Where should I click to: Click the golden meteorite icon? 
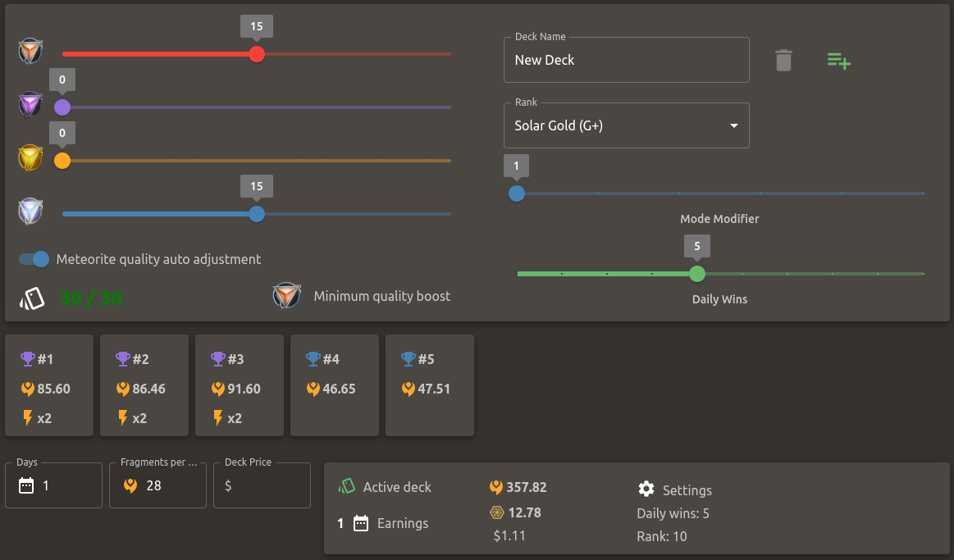[30, 158]
